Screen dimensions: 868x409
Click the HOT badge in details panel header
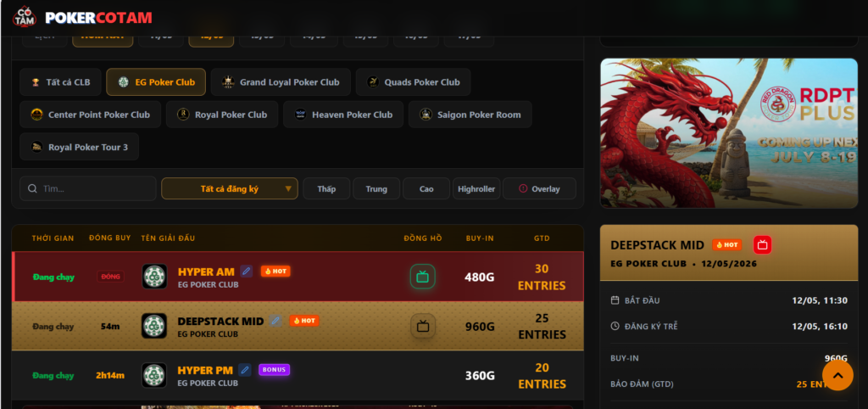click(x=726, y=244)
